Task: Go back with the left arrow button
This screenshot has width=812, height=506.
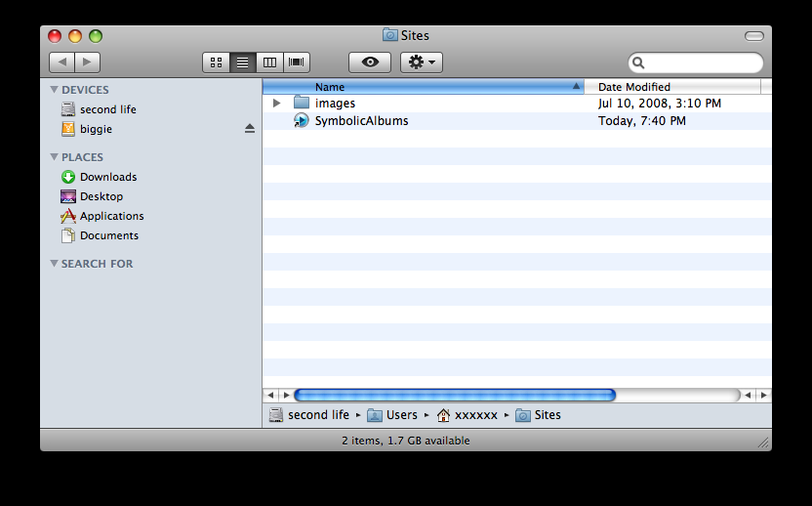Action: [62, 63]
